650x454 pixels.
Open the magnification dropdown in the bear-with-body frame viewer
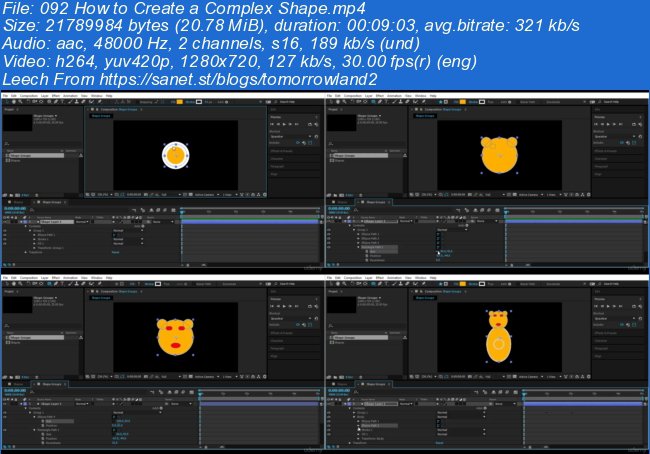pyautogui.click(x=429, y=376)
